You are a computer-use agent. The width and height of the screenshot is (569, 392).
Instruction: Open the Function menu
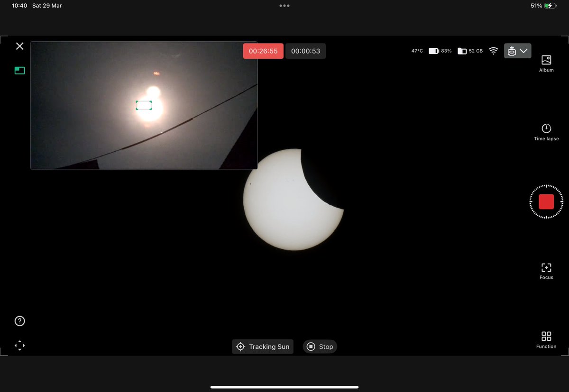[x=546, y=340]
